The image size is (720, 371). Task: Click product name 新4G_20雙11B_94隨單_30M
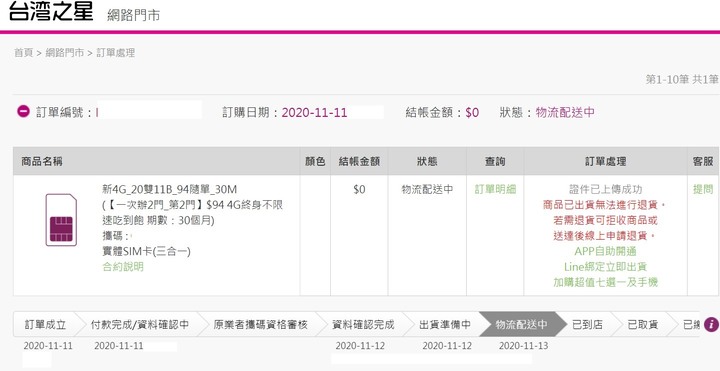[x=169, y=190]
